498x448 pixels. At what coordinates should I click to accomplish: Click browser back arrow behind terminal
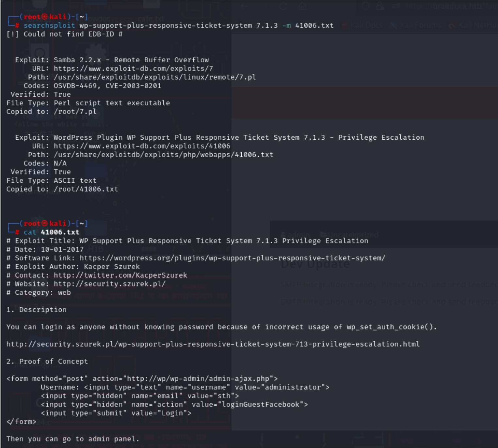[x=244, y=6]
